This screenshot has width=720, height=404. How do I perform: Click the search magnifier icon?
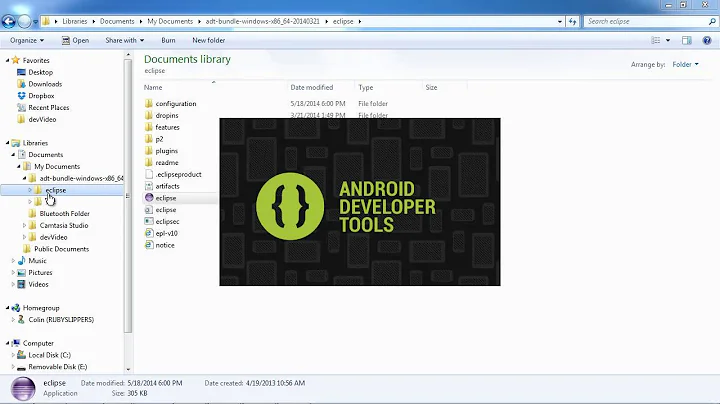pos(712,21)
